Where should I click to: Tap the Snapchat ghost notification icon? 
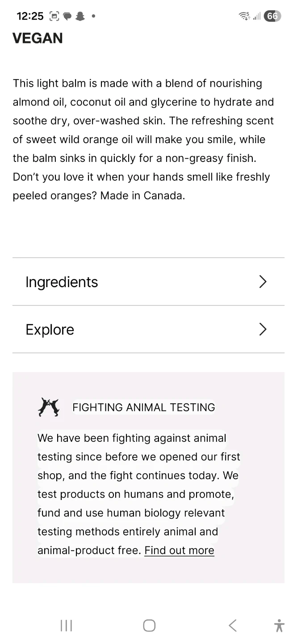80,17
